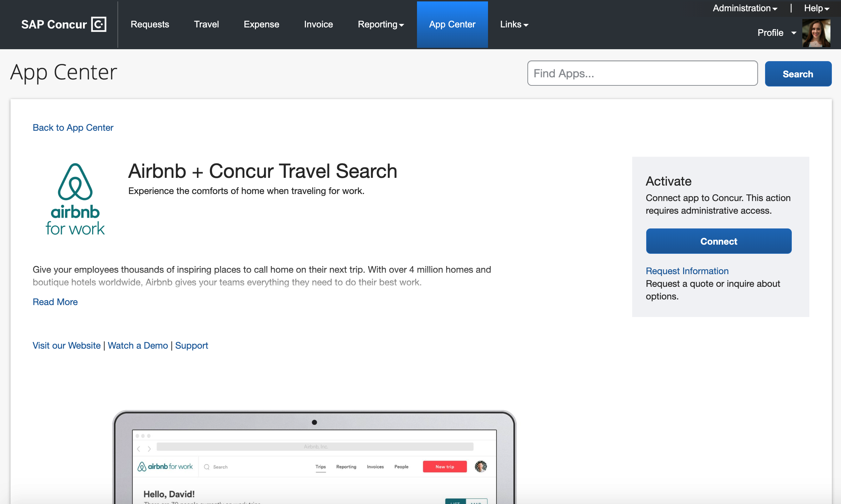Click the Find Apps search field
Image resolution: width=841 pixels, height=504 pixels.
[642, 73]
